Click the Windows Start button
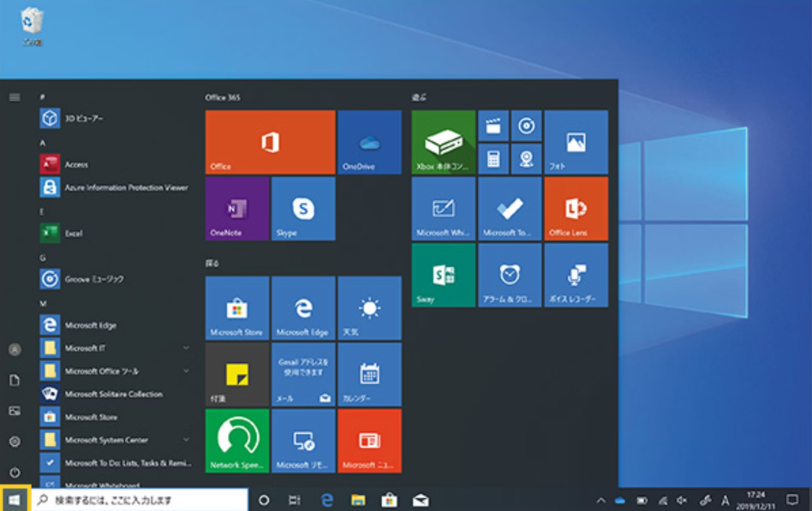This screenshot has width=812, height=511. [x=15, y=500]
